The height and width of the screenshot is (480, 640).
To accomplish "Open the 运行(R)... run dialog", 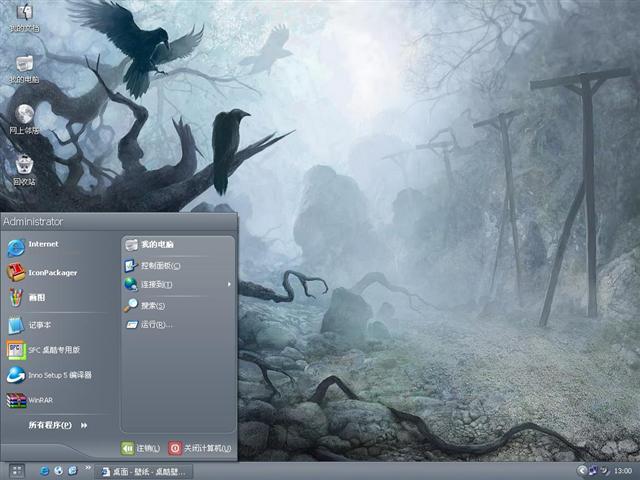I will click(x=178, y=324).
